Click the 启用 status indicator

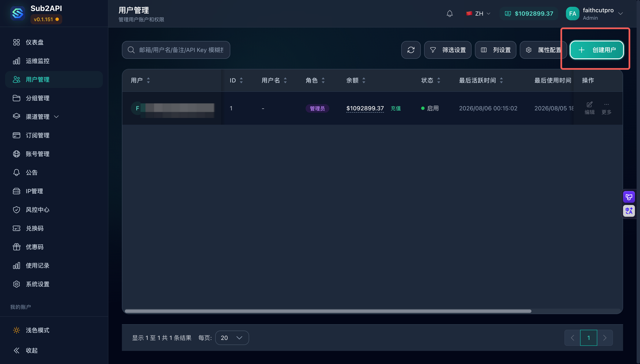coord(430,108)
